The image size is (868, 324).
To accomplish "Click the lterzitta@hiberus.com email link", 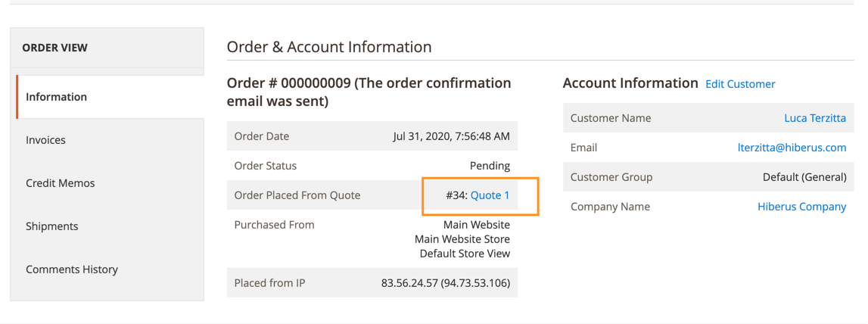I will (792, 148).
